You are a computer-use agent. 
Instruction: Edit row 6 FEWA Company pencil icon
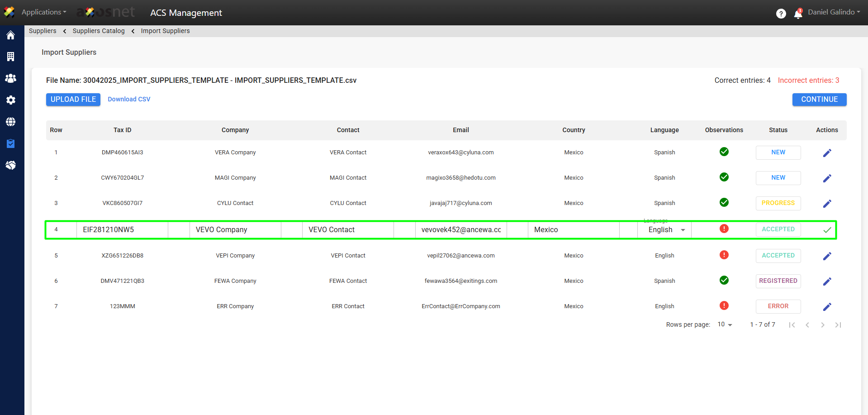pos(827,281)
